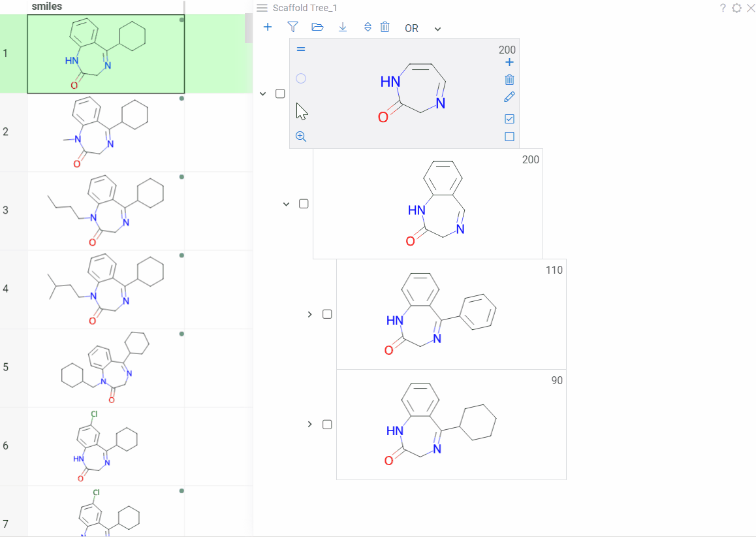Click the magnifier zoom icon on root scaffold
756x537 pixels.
click(301, 137)
